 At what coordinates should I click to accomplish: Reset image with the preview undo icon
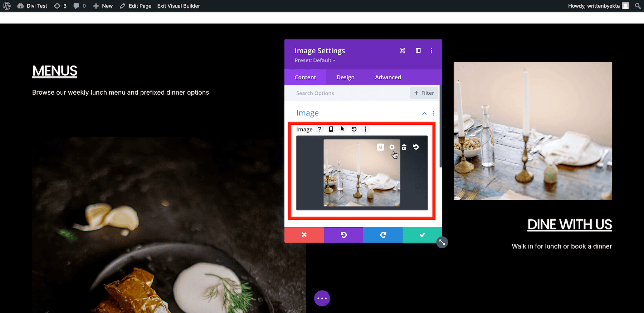(416, 147)
